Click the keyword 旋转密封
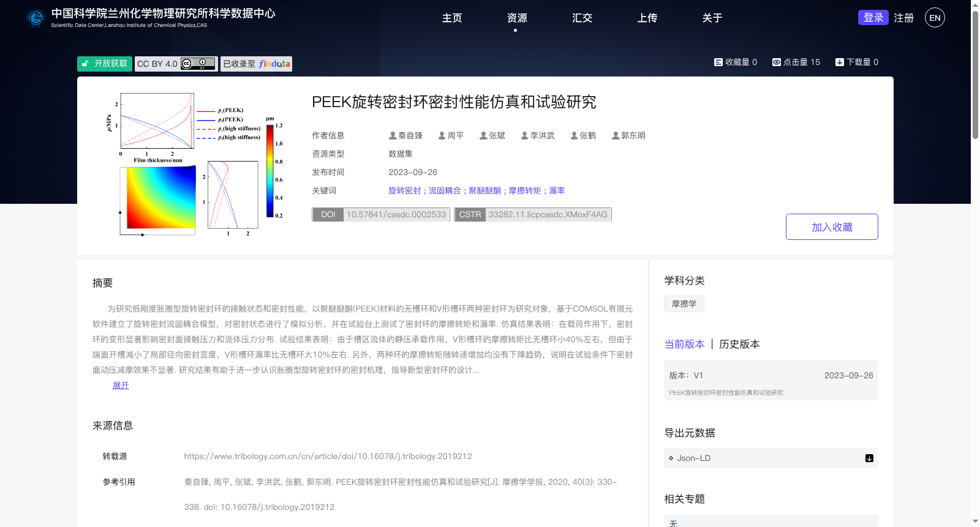Screen dimensions: 980x527 [405, 190]
